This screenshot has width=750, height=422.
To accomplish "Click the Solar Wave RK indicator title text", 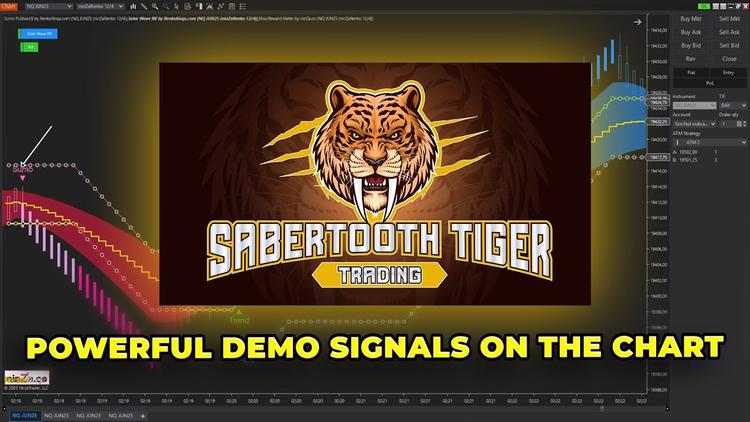I will tap(193, 19).
